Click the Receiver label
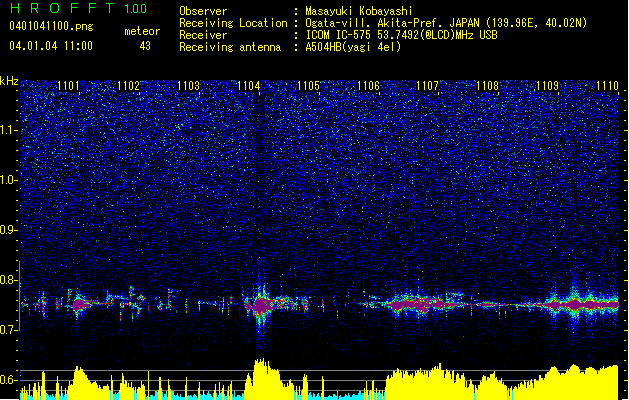Image resolution: width=629 pixels, height=400 pixels. point(203,35)
